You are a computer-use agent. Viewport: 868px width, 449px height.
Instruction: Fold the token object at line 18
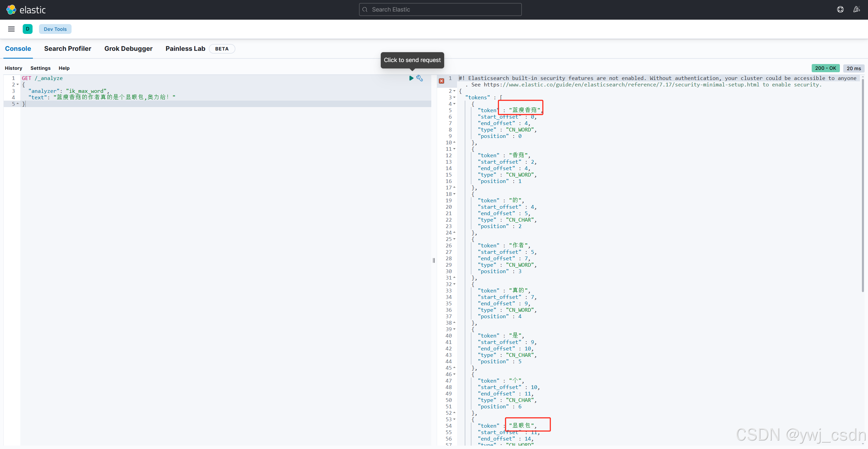pyautogui.click(x=454, y=194)
